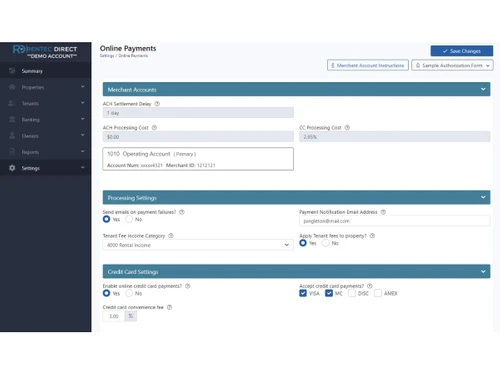The image size is (500, 375).
Task: Check the AMEX checkbox
Action: [x=378, y=293]
